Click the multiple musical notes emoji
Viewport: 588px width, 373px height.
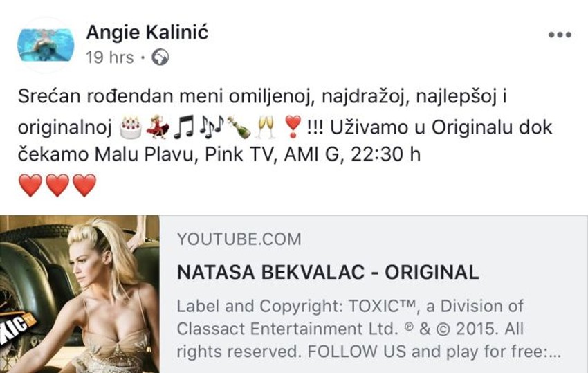point(211,127)
